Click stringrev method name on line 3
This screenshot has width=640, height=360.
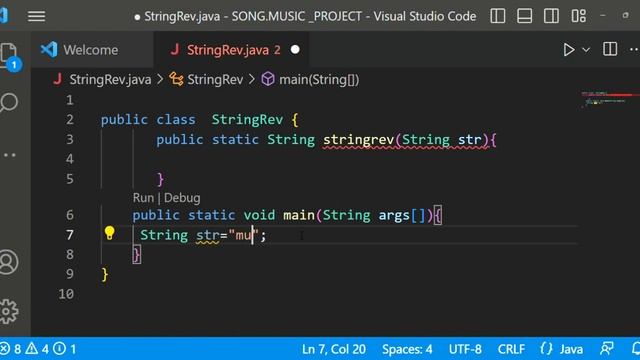pyautogui.click(x=358, y=140)
